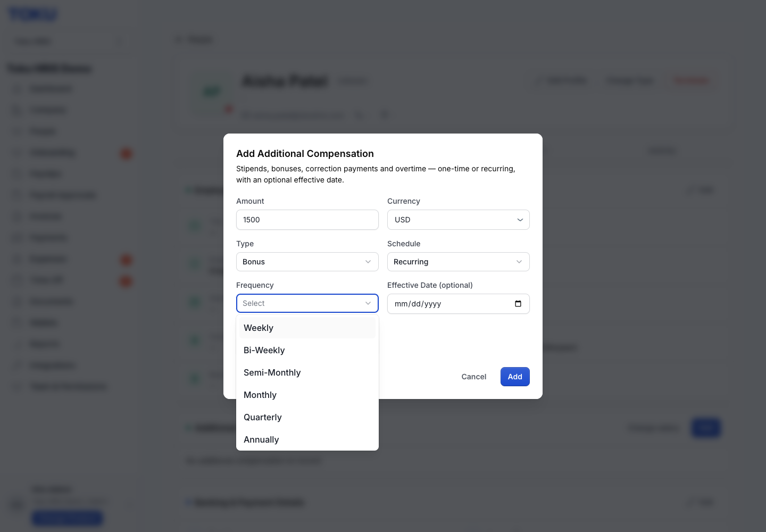Choose Quarterly frequency option
Screen dimensions: 766x532
pyautogui.click(x=307, y=417)
